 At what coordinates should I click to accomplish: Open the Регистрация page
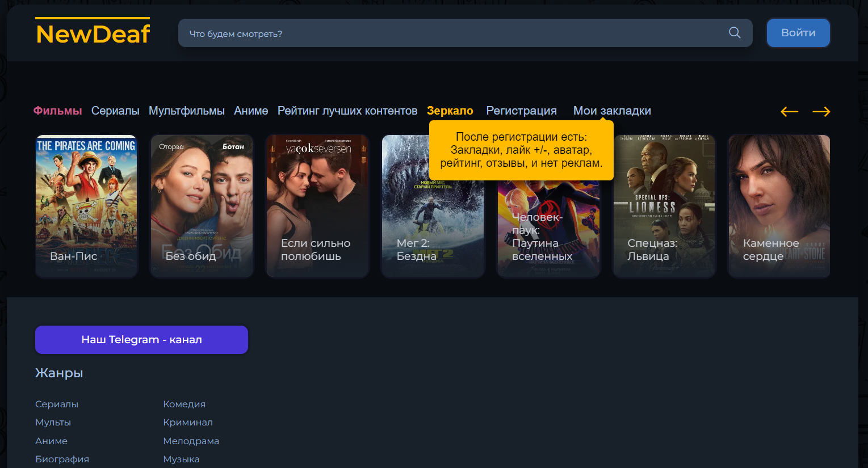521,111
